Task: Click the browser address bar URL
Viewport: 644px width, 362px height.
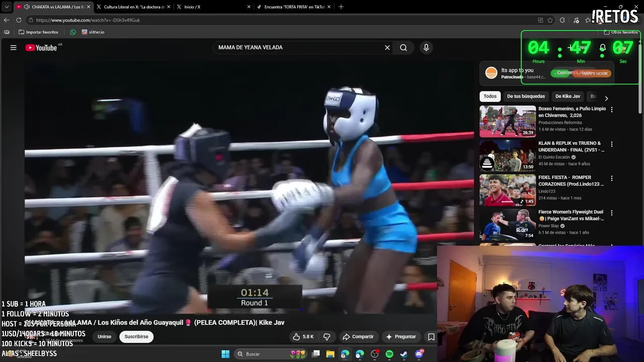Action: (x=88, y=20)
